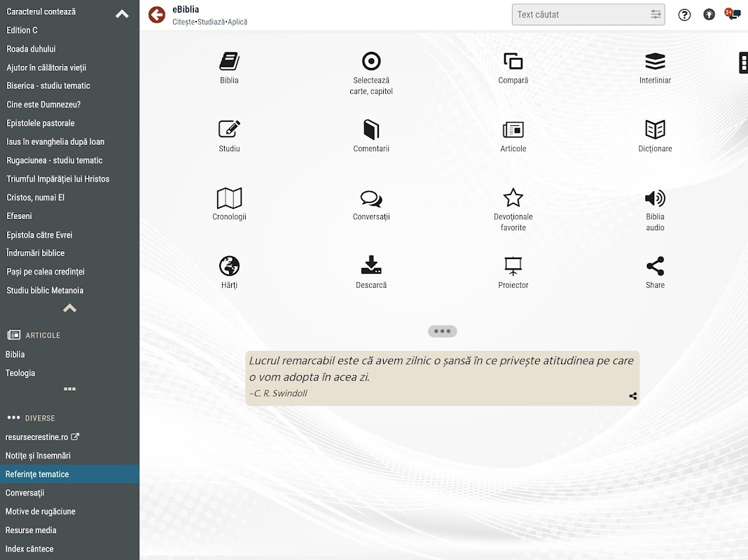
Task: Open Devoționale favorite star icon
Action: [x=513, y=197]
